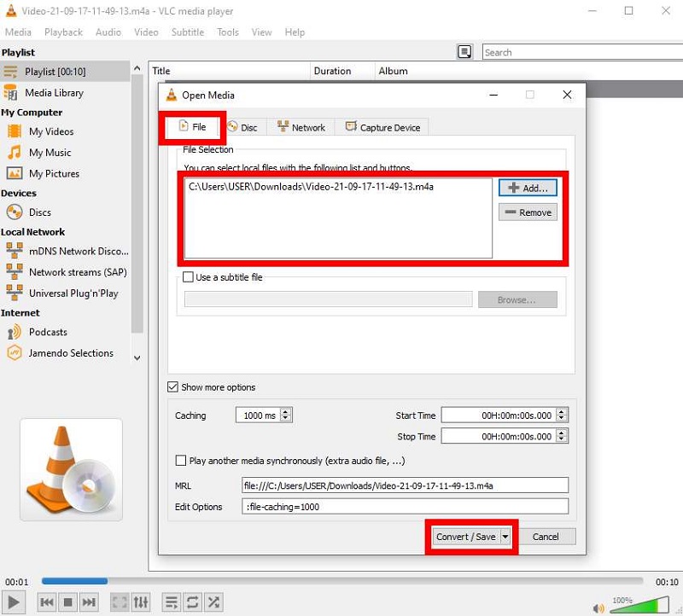Open the Subtitle menu
The height and width of the screenshot is (616, 683).
coord(187,32)
